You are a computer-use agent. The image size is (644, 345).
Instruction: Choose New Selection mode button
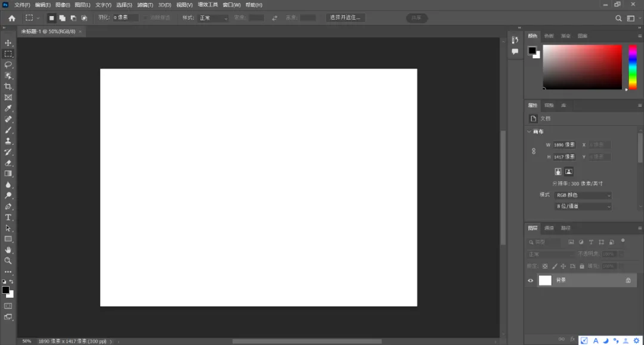click(51, 18)
